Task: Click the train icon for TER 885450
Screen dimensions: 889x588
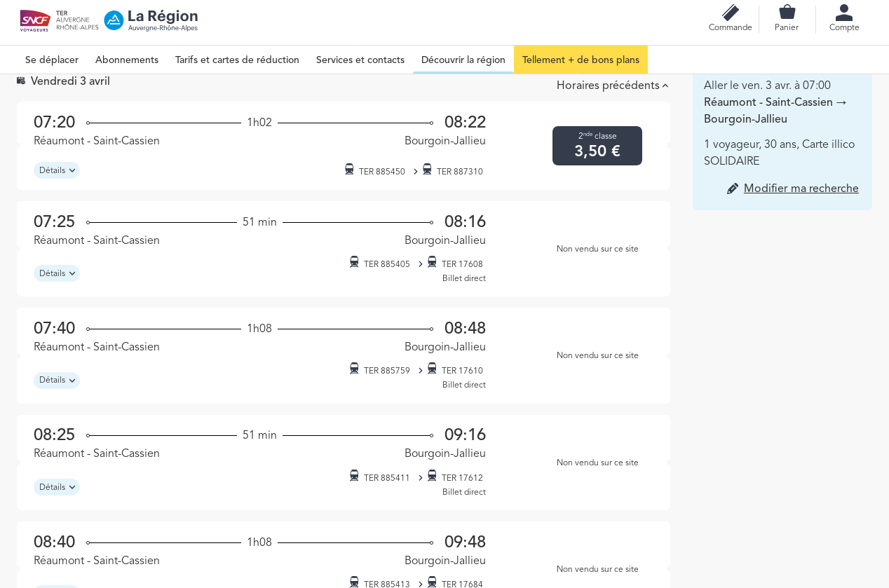Action: click(349, 170)
